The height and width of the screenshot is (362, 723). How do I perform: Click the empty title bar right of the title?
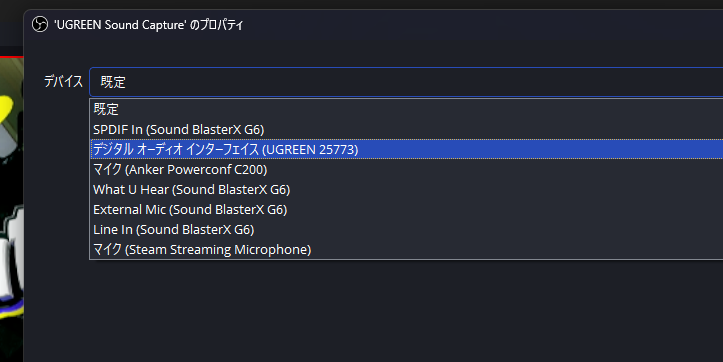click(x=482, y=25)
